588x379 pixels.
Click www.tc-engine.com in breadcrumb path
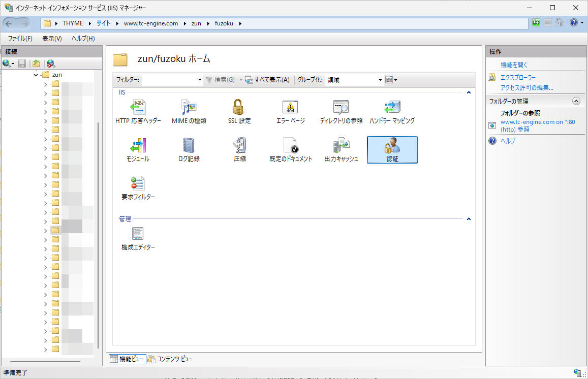(151, 23)
